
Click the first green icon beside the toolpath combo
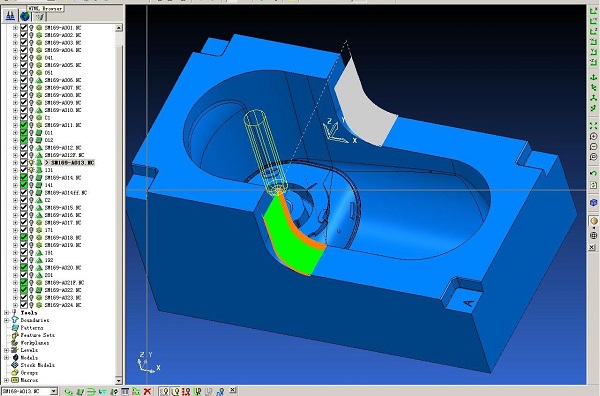68,391
